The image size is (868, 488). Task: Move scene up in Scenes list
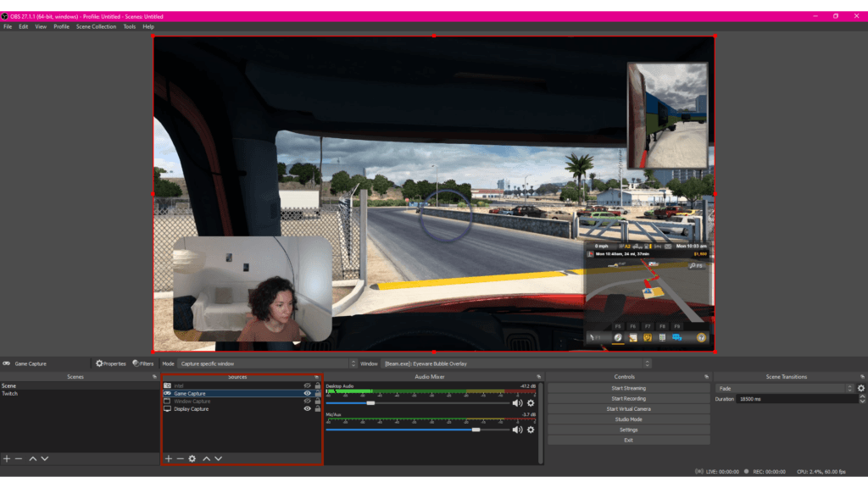(33, 458)
